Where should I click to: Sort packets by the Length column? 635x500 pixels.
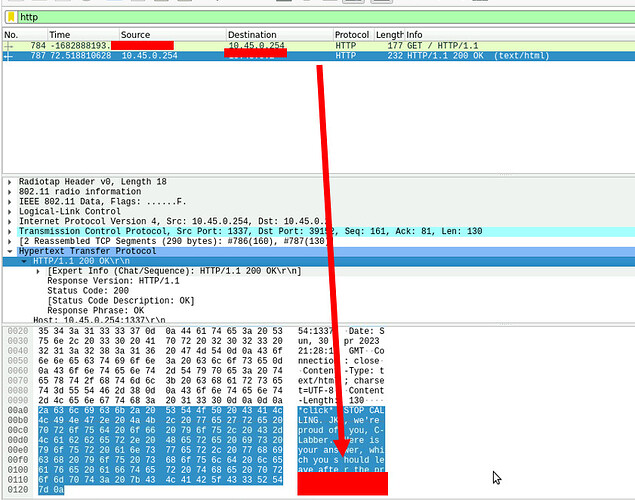pos(389,34)
